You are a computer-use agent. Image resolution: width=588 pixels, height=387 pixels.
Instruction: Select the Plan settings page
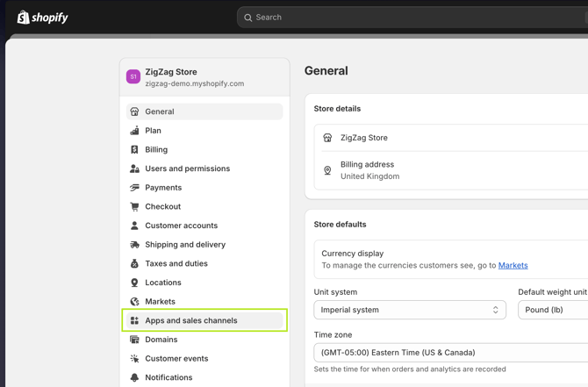click(153, 131)
